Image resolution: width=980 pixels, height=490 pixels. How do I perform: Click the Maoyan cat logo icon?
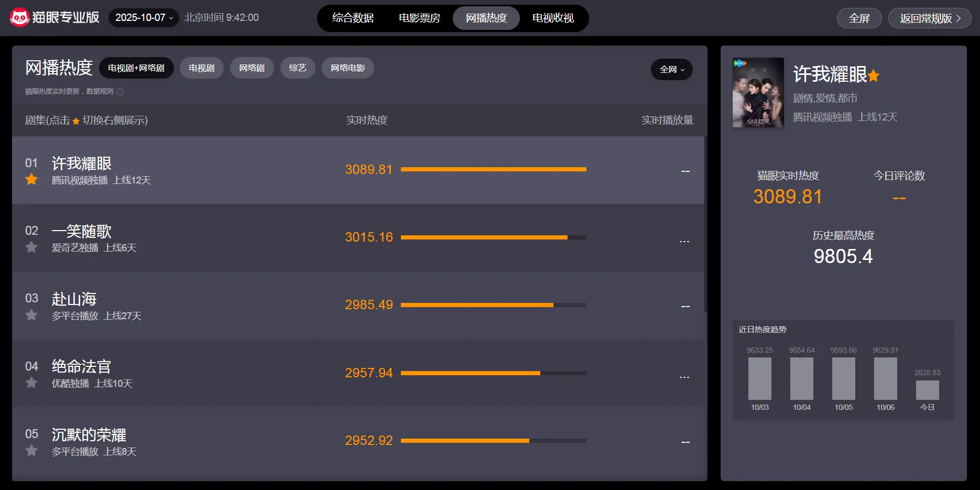pos(19,18)
